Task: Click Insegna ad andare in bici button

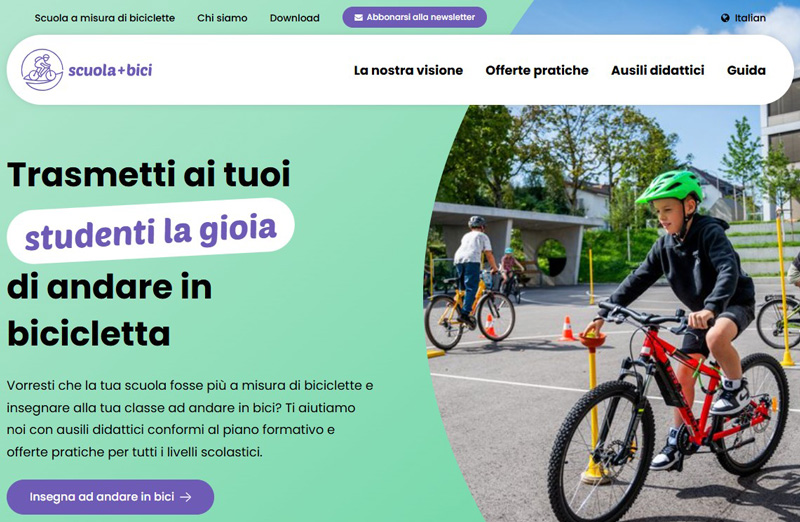Action: click(x=110, y=497)
